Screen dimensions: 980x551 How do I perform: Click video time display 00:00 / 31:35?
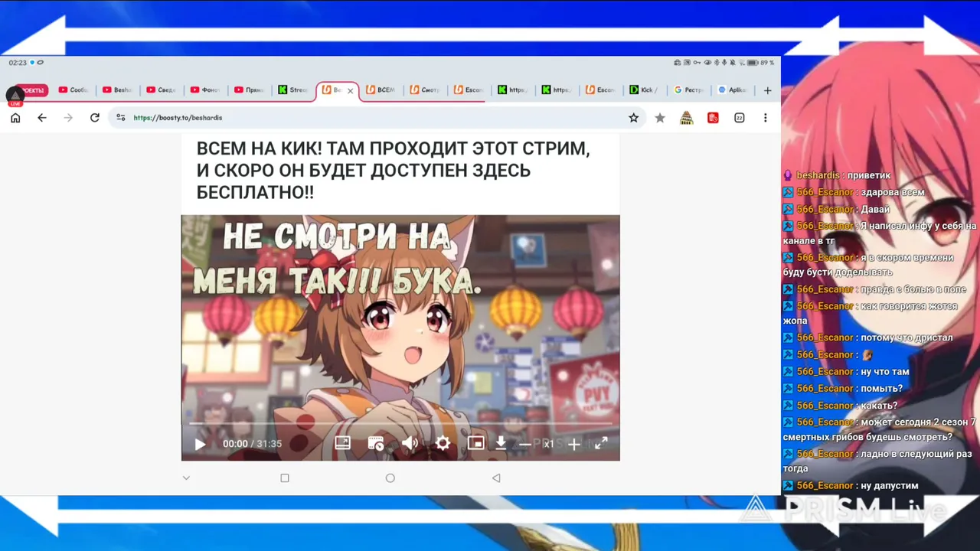(252, 444)
